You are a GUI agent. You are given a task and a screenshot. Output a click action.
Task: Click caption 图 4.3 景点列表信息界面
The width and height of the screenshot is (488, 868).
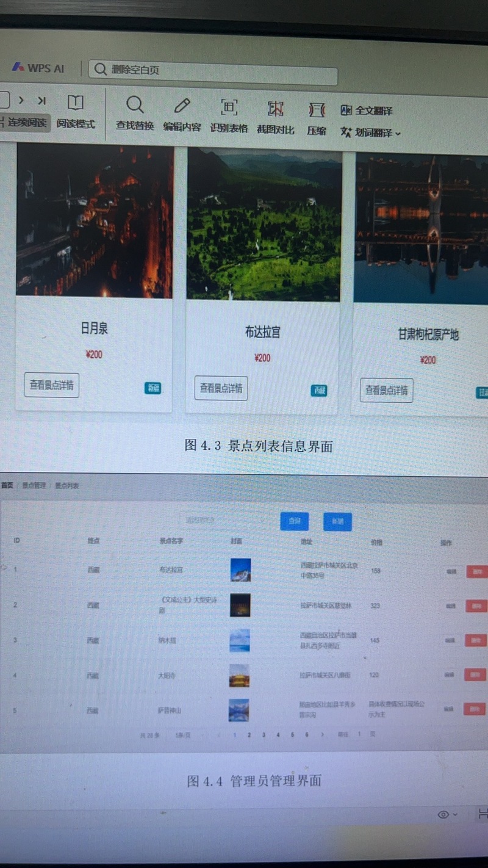[x=259, y=446]
